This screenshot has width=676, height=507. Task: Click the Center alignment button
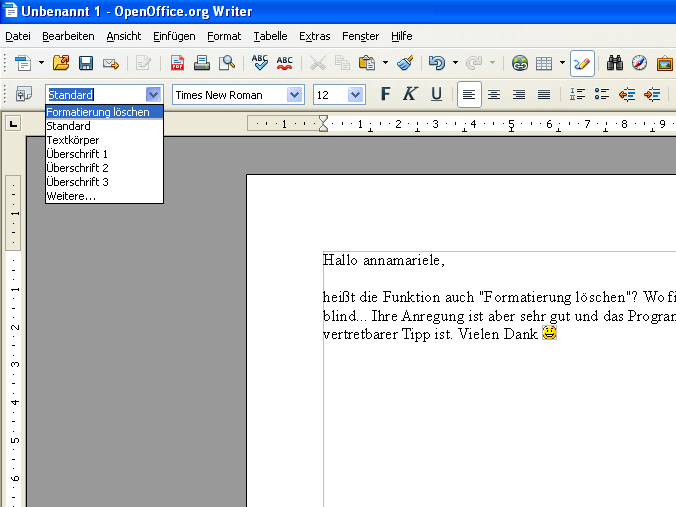(x=494, y=94)
